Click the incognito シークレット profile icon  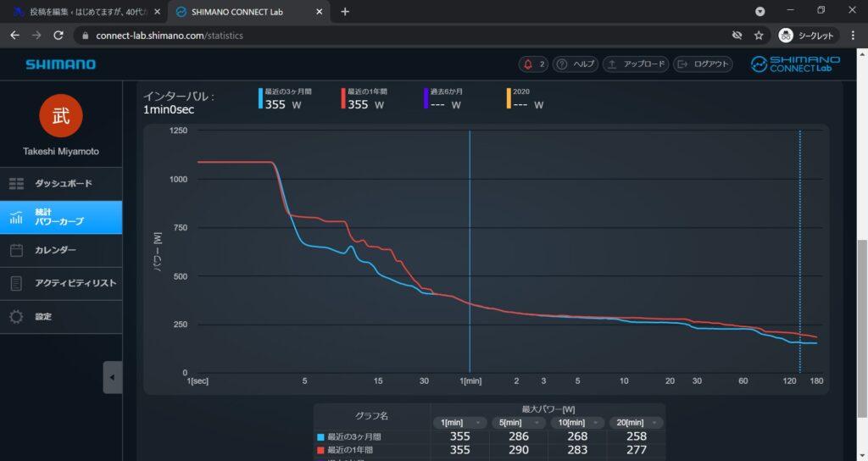click(x=786, y=36)
